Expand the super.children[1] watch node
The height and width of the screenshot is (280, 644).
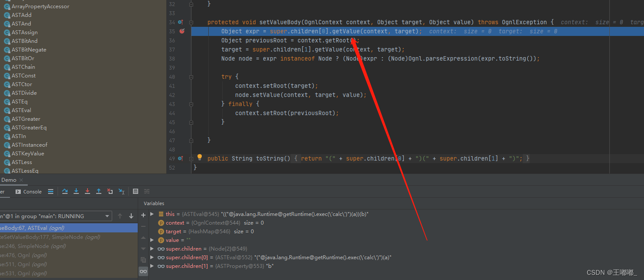click(152, 266)
